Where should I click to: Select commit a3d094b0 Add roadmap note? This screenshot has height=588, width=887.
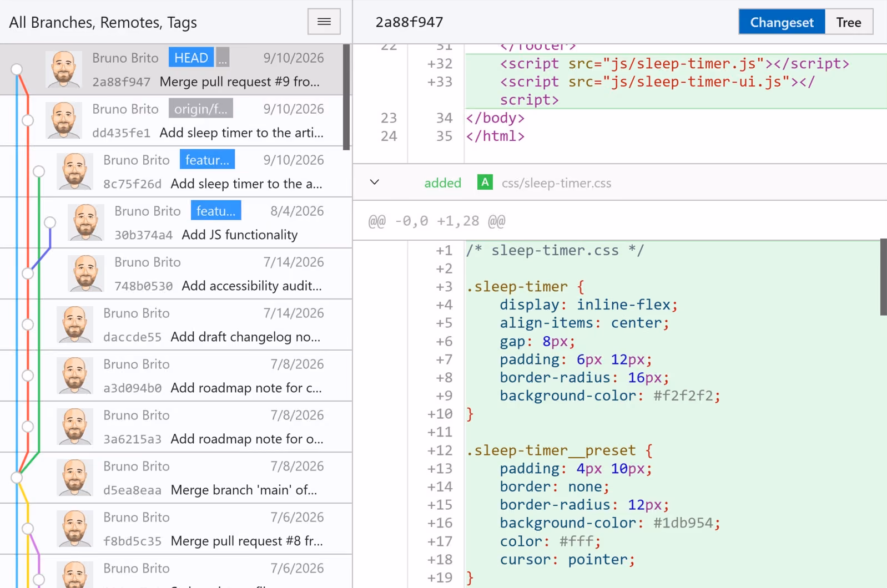coord(176,376)
